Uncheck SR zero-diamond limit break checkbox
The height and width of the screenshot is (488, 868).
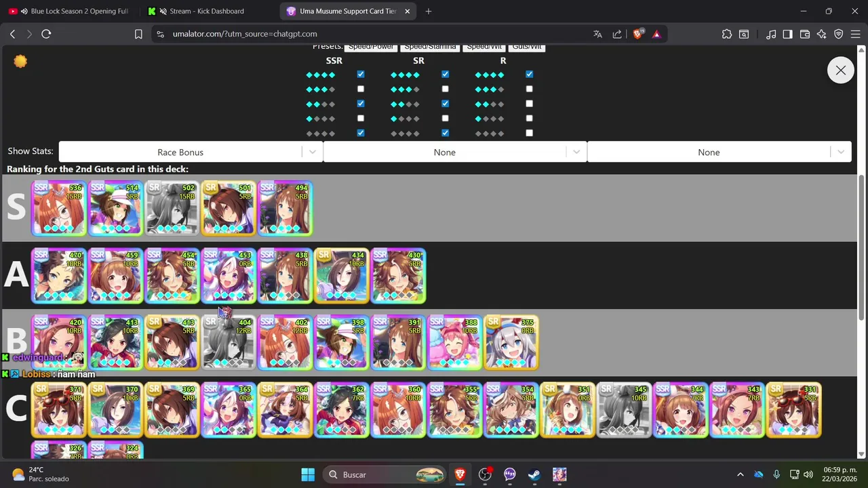(x=445, y=133)
